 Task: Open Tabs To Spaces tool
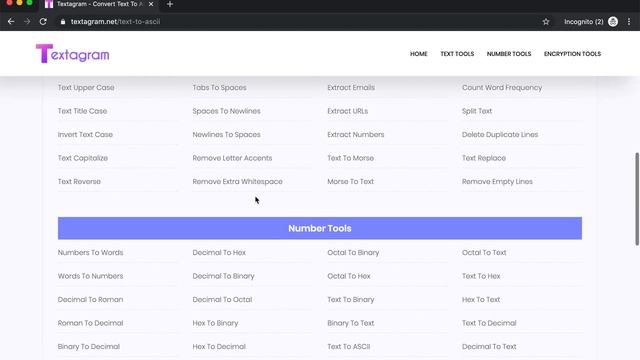(220, 87)
